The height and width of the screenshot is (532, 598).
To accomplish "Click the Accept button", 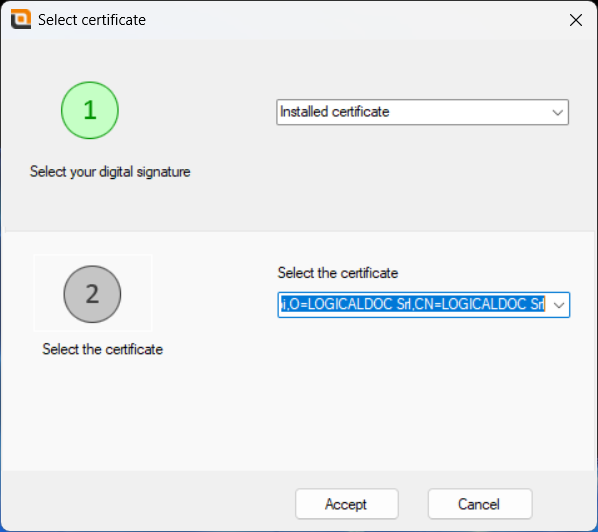I will pos(347,504).
